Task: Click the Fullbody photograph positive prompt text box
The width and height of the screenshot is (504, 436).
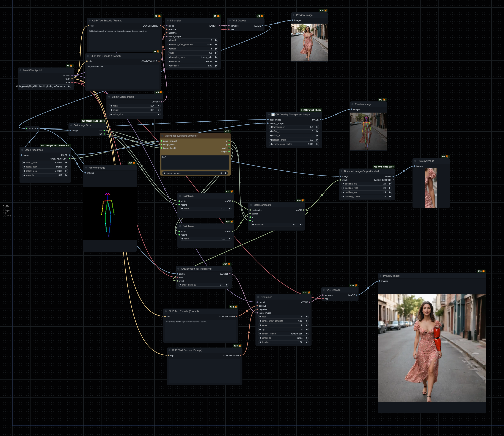Action: pyautogui.click(x=124, y=40)
